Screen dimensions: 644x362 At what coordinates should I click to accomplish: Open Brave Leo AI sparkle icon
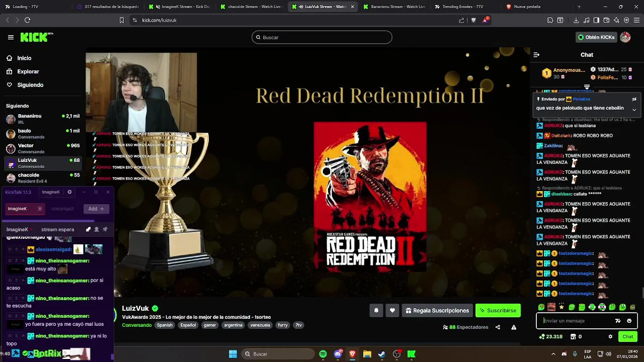coord(616,20)
